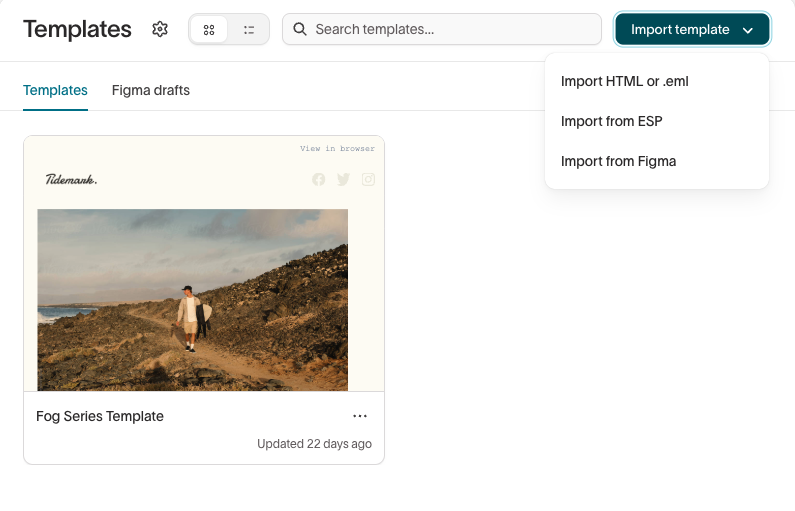Open templates settings gear icon
This screenshot has width=795, height=511.
click(x=160, y=29)
